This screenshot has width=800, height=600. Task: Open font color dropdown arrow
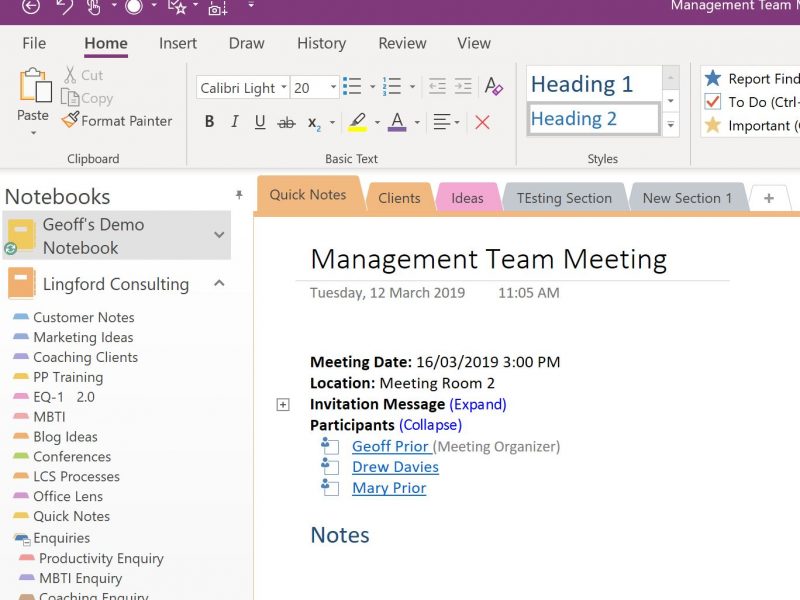417,122
